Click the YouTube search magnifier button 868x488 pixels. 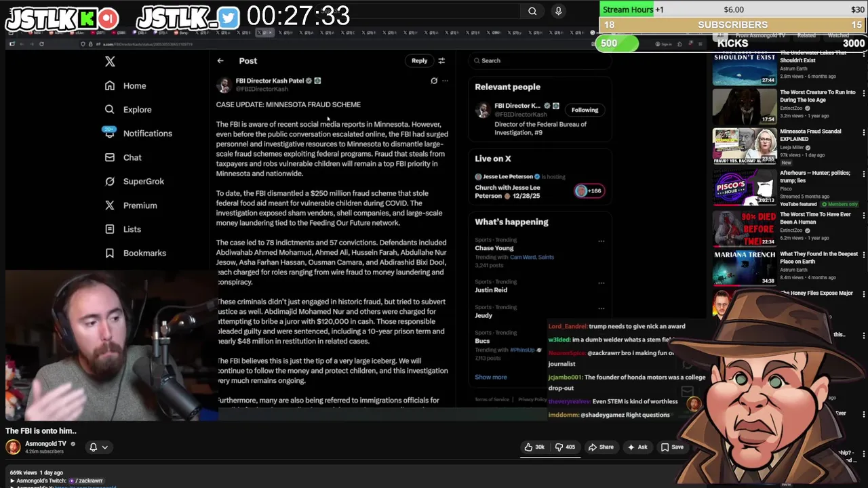pos(532,11)
